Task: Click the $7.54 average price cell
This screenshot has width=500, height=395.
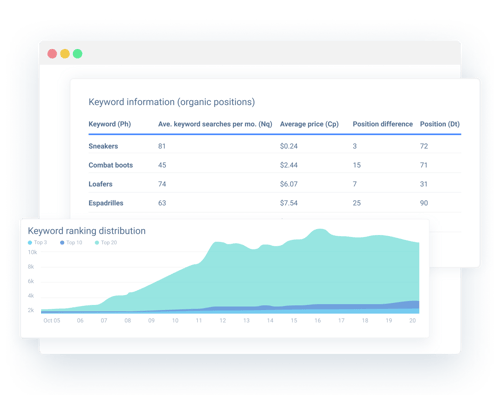Action: coord(289,203)
